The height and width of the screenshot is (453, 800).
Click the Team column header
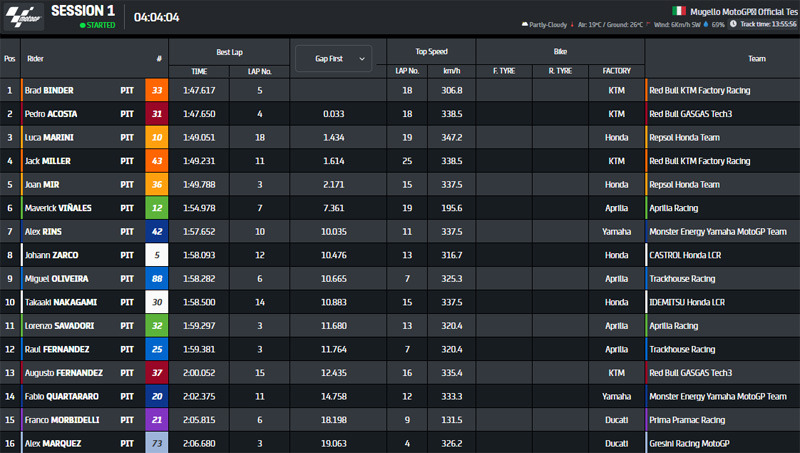pos(755,59)
